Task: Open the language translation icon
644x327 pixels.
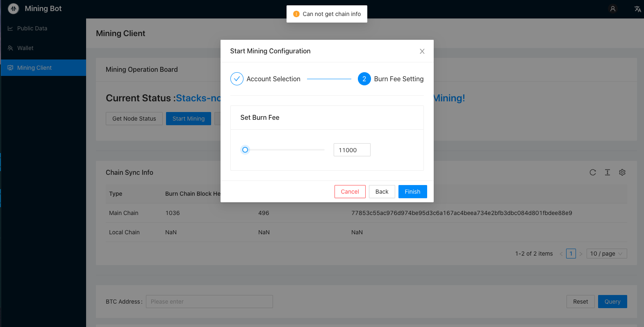Action: [x=637, y=9]
